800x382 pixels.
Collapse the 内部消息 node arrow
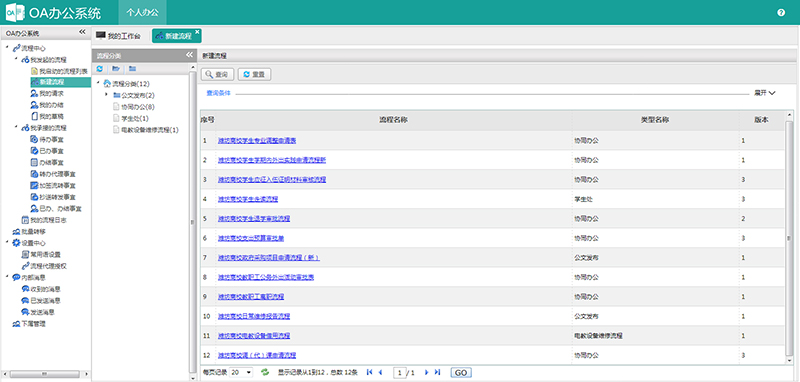[7, 277]
